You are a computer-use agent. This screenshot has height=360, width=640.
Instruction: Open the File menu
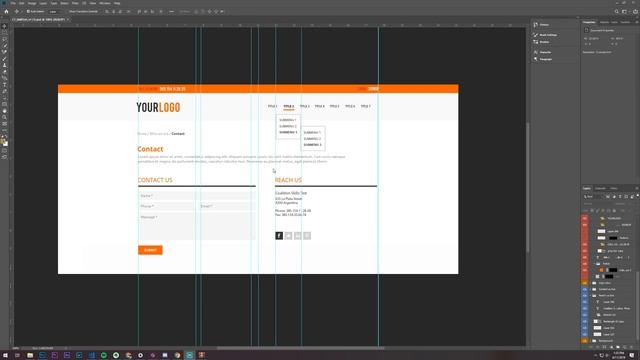pyautogui.click(x=13, y=3)
